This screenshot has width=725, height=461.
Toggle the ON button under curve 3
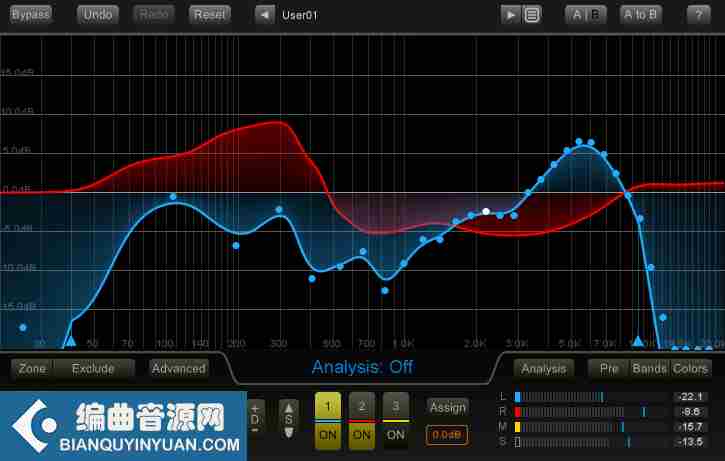coord(395,435)
